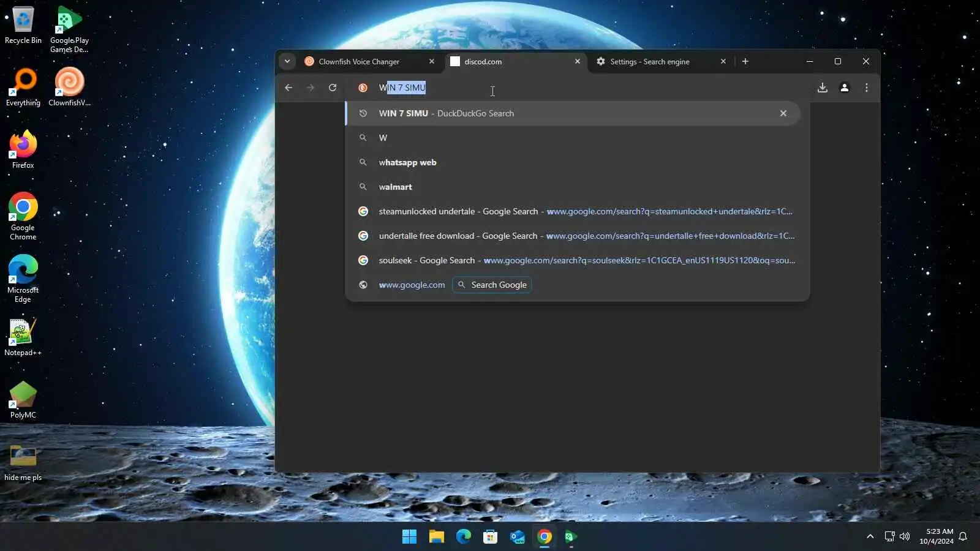Go back using Chrome's back arrow
The width and height of the screenshot is (980, 551).
288,88
